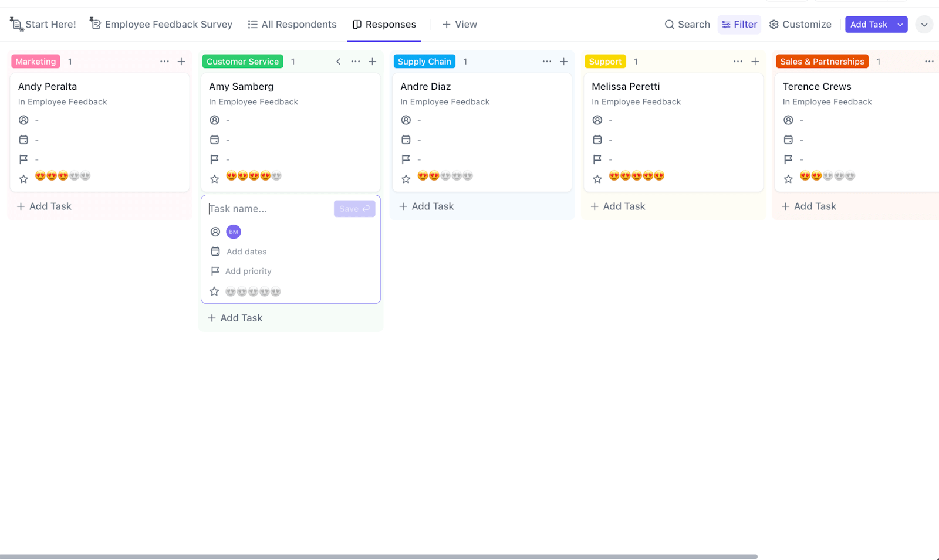Select the Supply Chain status label
The width and height of the screenshot is (939, 560).
(x=424, y=62)
